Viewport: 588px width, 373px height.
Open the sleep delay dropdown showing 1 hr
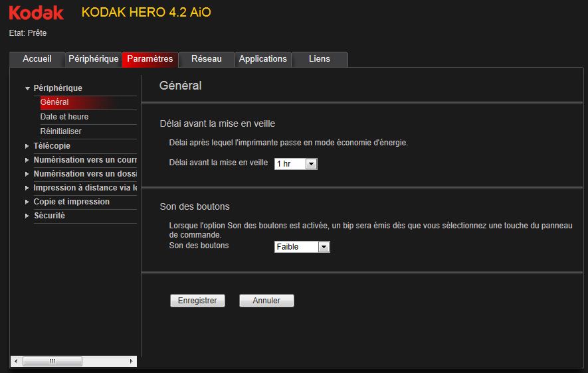coord(296,164)
